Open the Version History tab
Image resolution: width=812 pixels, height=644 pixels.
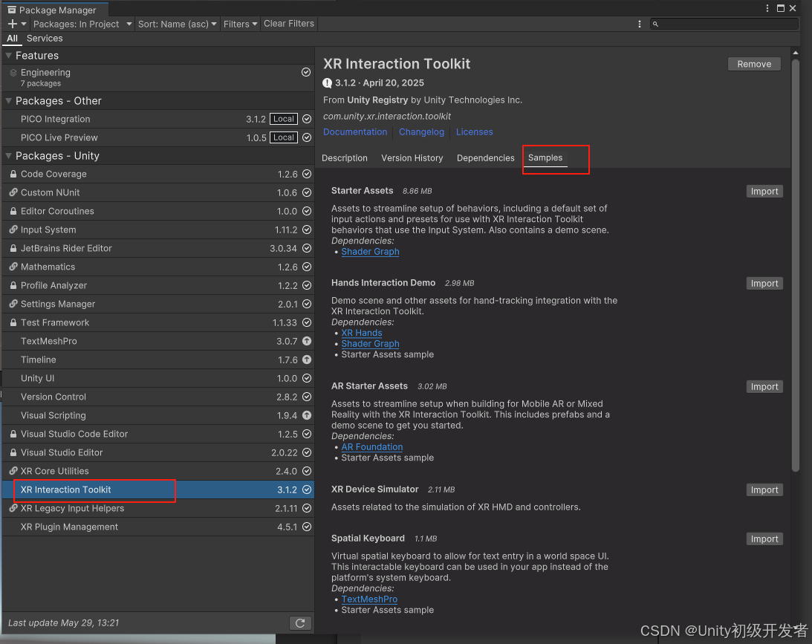[412, 158]
